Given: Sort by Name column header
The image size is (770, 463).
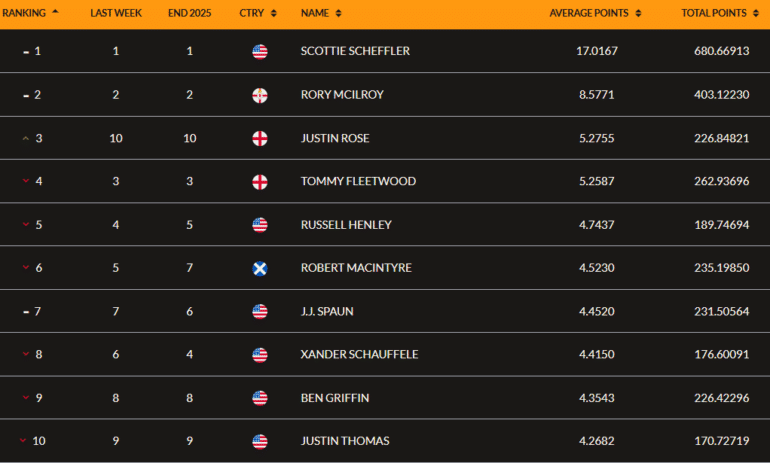Looking at the screenshot, I should [320, 13].
